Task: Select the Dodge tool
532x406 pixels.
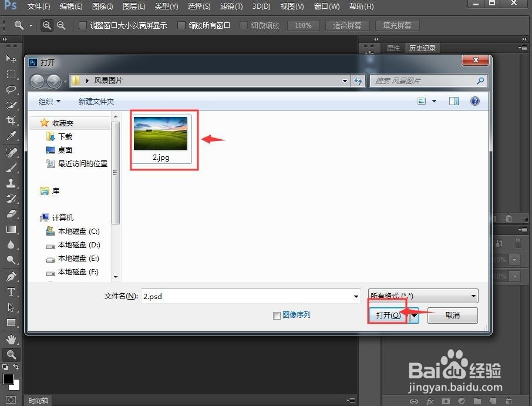Action: tap(11, 260)
